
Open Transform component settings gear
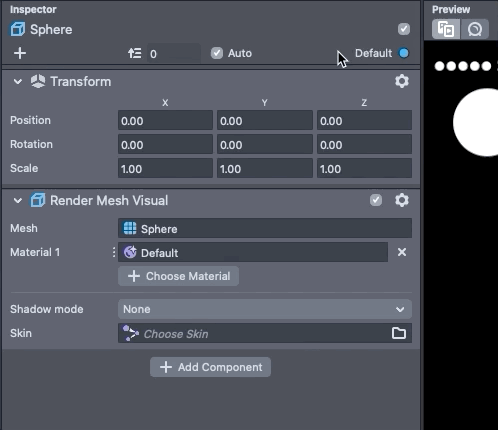pyautogui.click(x=402, y=81)
